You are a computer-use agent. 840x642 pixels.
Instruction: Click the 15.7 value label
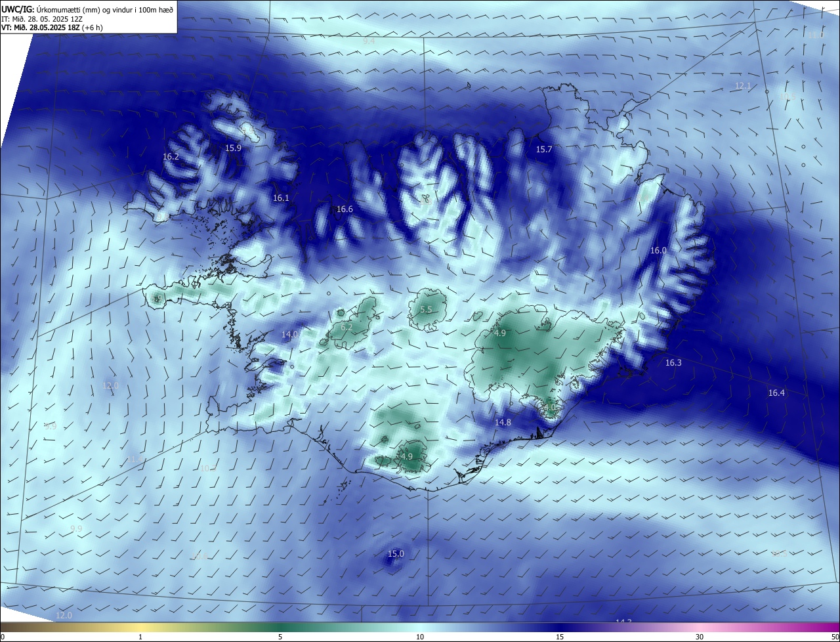click(544, 150)
